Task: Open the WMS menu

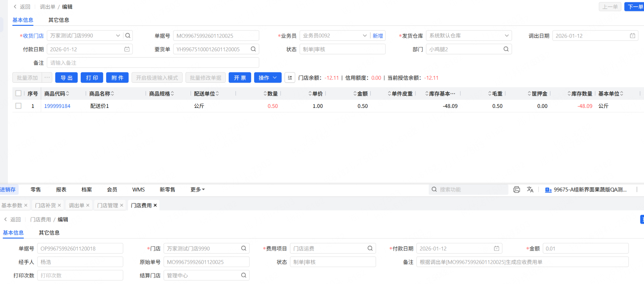Action: (139, 190)
